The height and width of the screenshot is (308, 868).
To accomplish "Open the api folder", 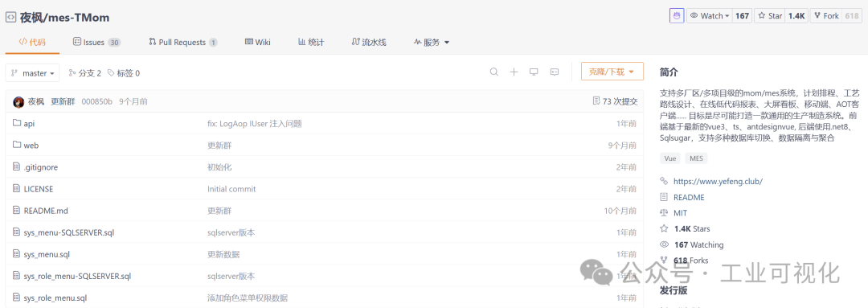I will 29,124.
